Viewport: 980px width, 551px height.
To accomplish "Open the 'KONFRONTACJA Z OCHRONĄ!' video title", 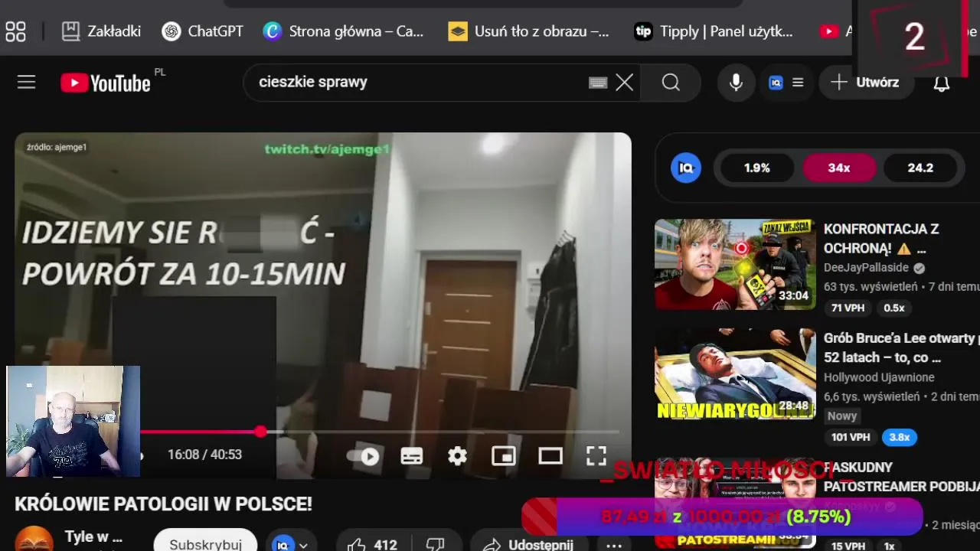I will pos(881,239).
